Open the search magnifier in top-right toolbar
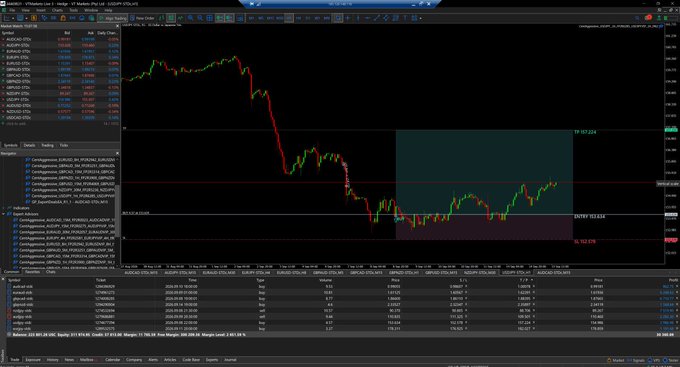680x367 pixels. [x=637, y=18]
